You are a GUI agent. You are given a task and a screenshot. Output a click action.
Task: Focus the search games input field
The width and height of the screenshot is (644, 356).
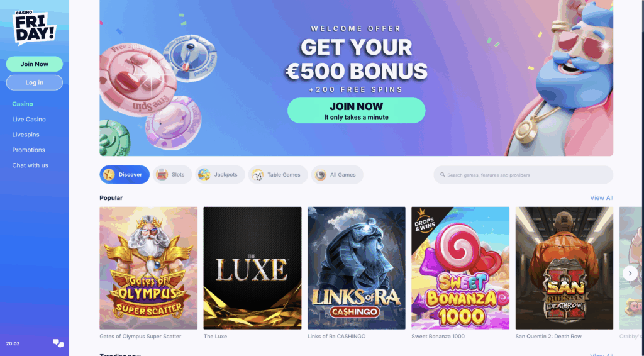point(523,175)
